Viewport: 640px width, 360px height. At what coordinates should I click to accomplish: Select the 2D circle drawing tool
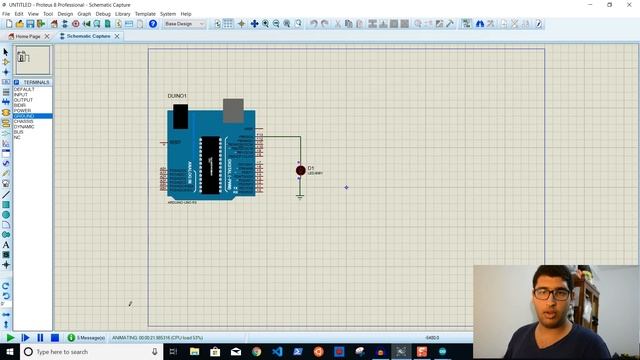pos(6,215)
